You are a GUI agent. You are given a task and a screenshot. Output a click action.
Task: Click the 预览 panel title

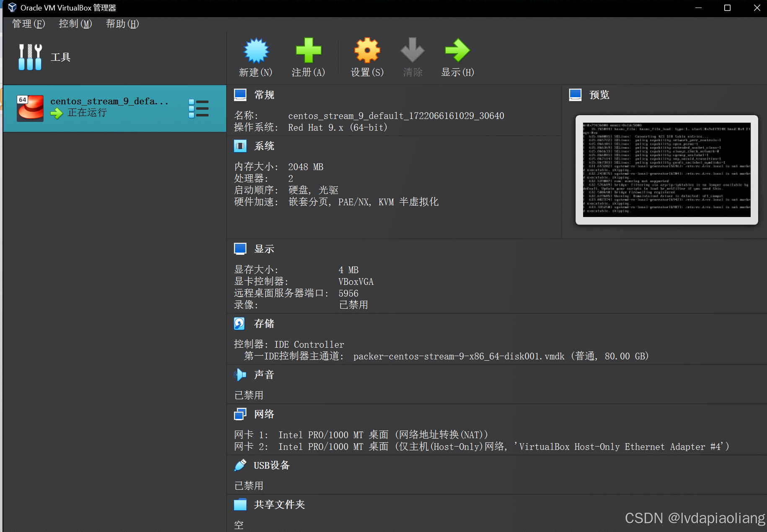(x=599, y=95)
